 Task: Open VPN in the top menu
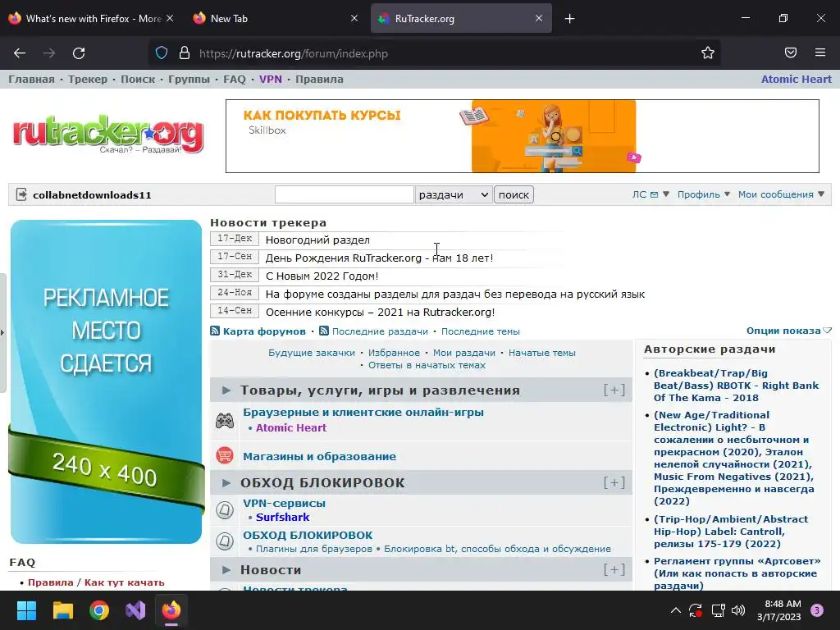pyautogui.click(x=271, y=80)
